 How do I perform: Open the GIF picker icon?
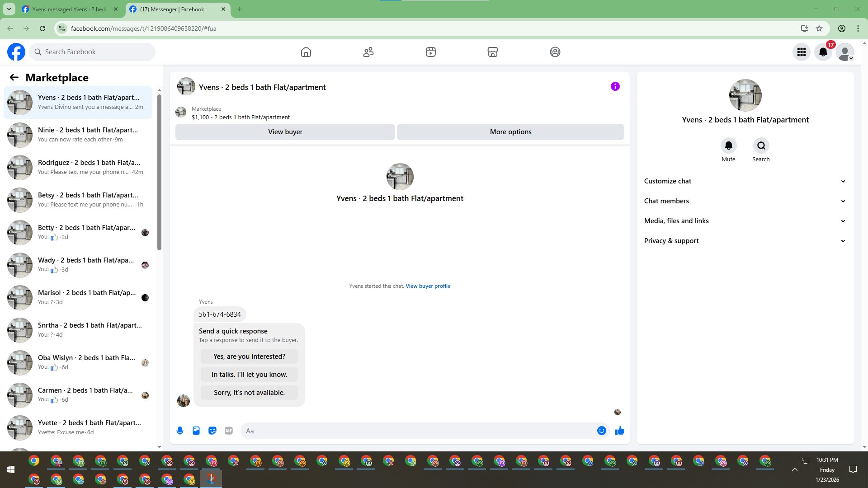click(x=229, y=431)
